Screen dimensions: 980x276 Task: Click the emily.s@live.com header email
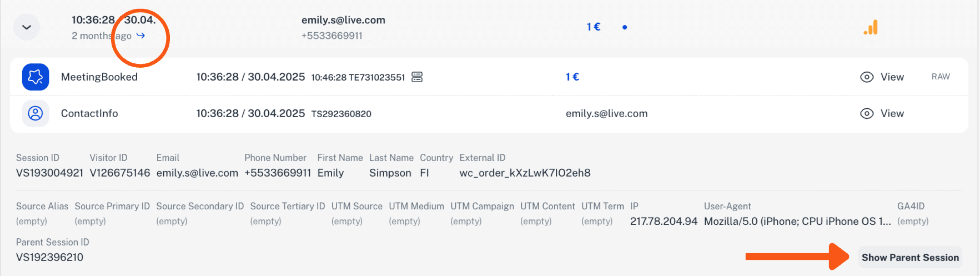point(343,20)
